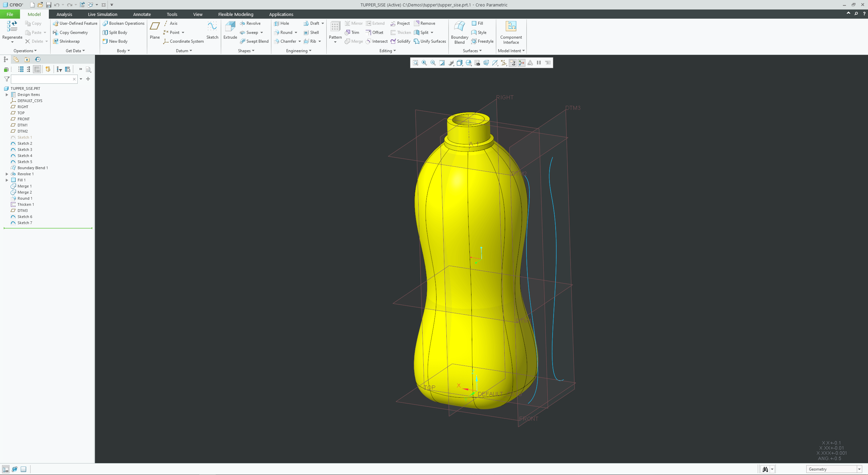Switch to the Analysis ribbon tab
This screenshot has height=475, width=868.
(64, 14)
